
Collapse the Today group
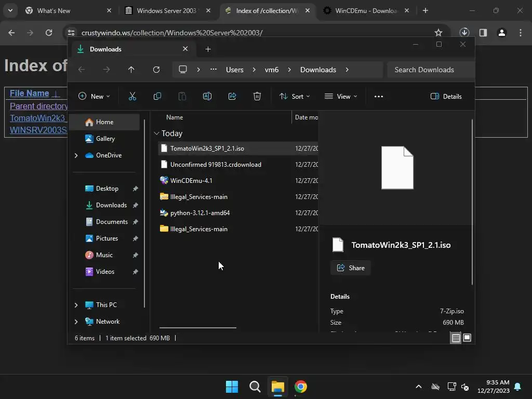click(156, 134)
